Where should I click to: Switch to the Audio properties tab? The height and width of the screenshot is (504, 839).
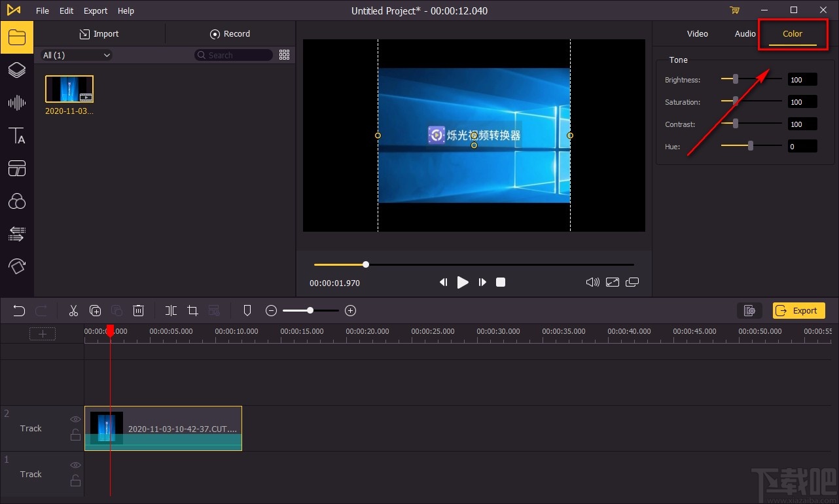pos(745,33)
